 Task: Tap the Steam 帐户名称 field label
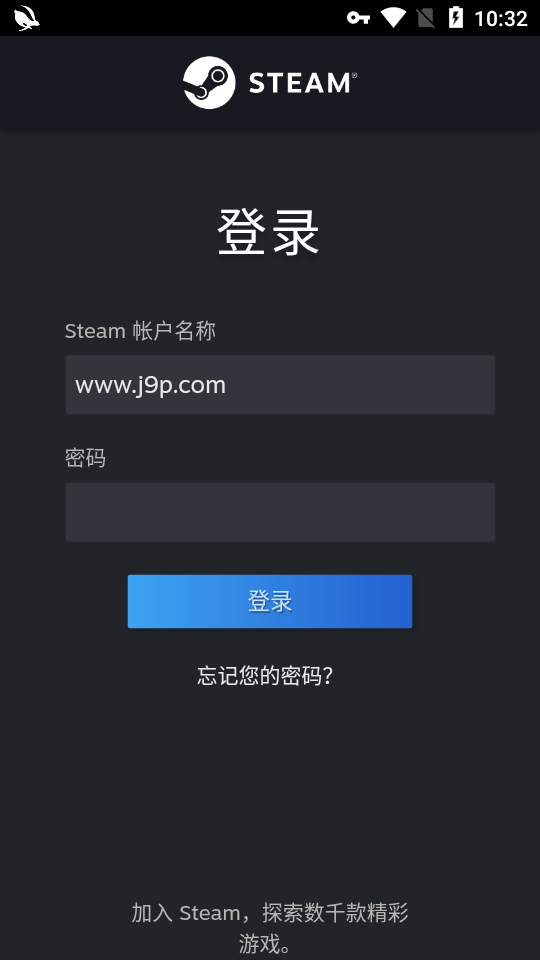click(x=140, y=331)
